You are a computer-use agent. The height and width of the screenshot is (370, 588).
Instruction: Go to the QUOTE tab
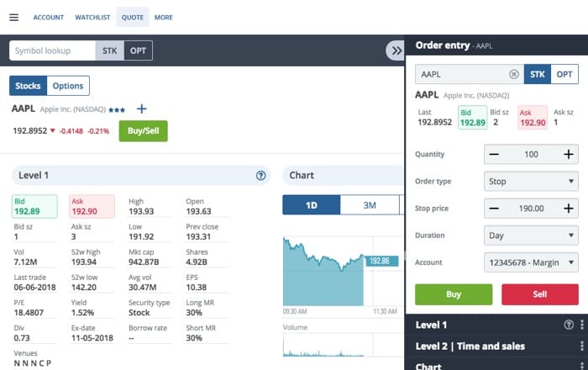click(x=133, y=18)
